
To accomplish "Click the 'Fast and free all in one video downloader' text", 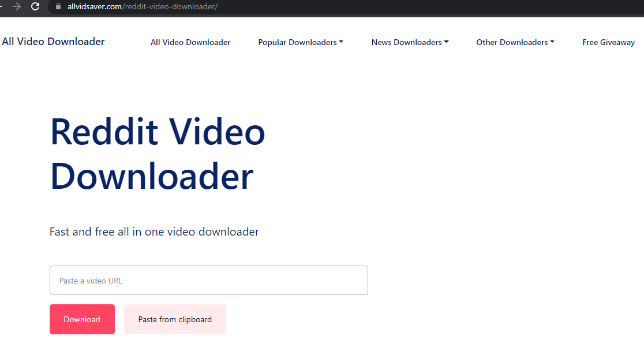I will [154, 232].
